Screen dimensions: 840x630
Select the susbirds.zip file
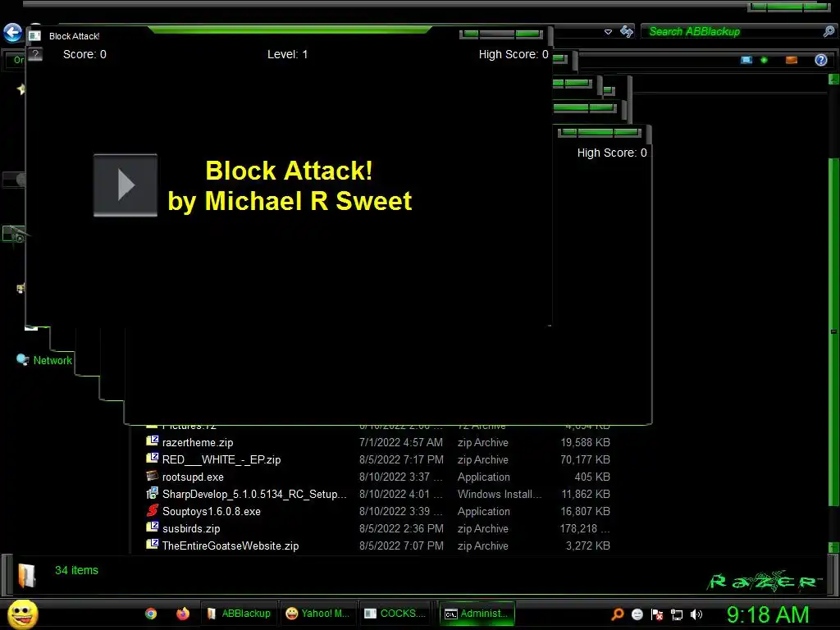(x=190, y=528)
